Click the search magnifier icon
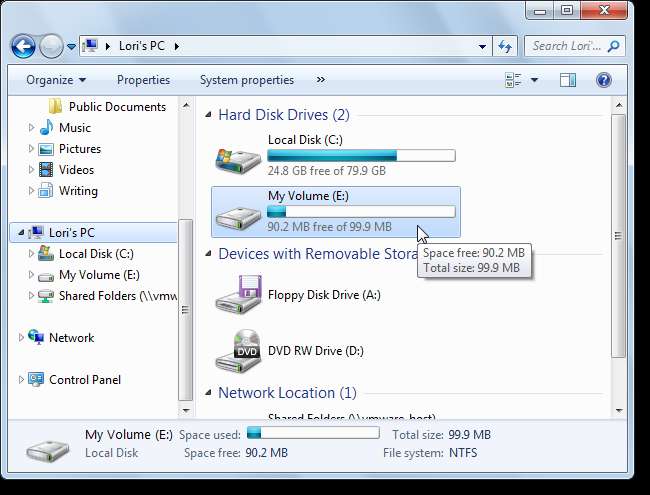This screenshot has height=495, width=650. pos(614,46)
